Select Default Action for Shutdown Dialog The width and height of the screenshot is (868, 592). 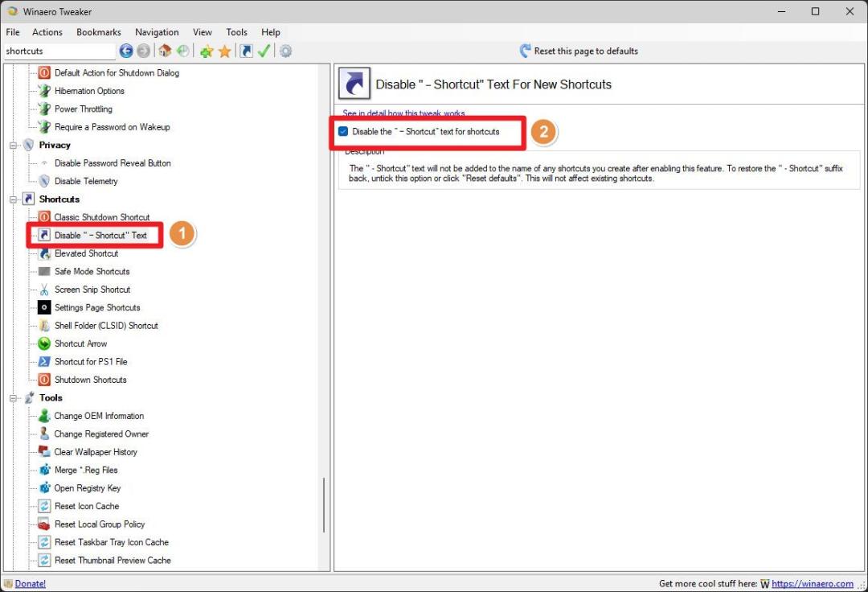coord(117,72)
